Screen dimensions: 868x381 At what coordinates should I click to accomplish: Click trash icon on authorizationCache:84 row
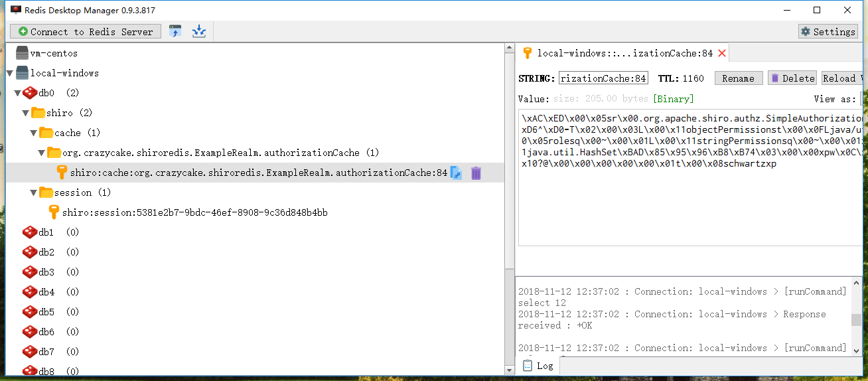point(476,173)
